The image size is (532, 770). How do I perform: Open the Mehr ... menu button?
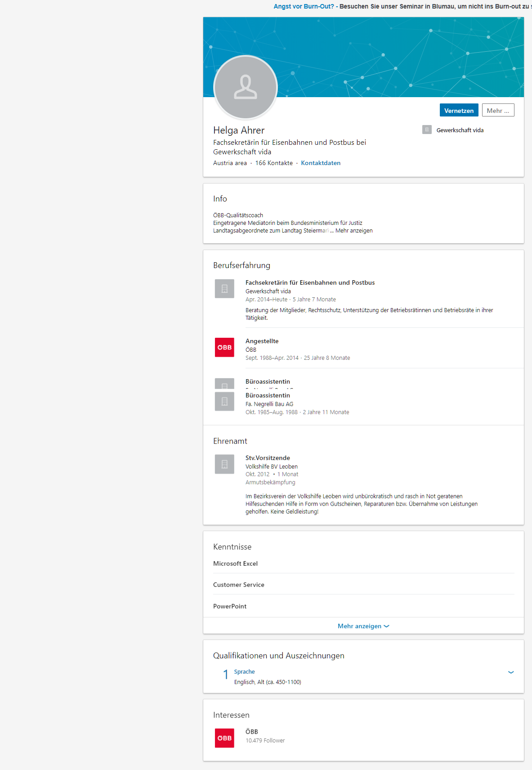click(x=498, y=111)
